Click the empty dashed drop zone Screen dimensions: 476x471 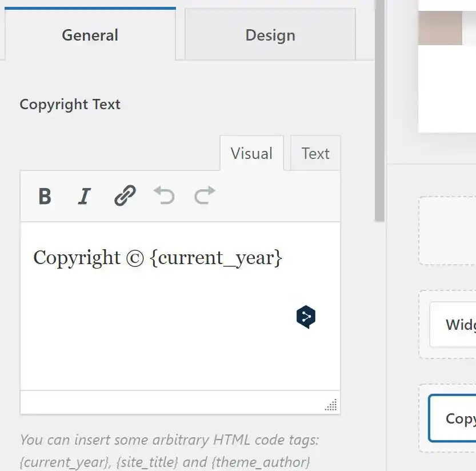coord(449,231)
